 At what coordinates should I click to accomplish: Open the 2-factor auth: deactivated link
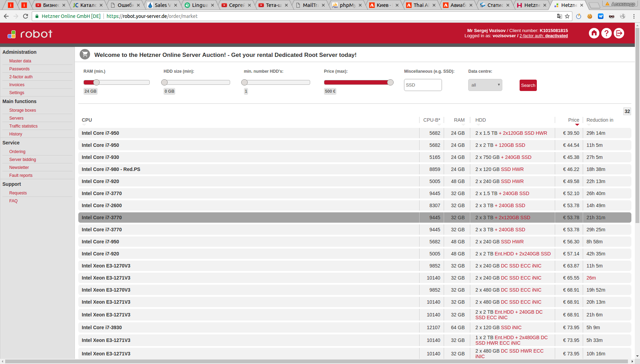coord(543,36)
